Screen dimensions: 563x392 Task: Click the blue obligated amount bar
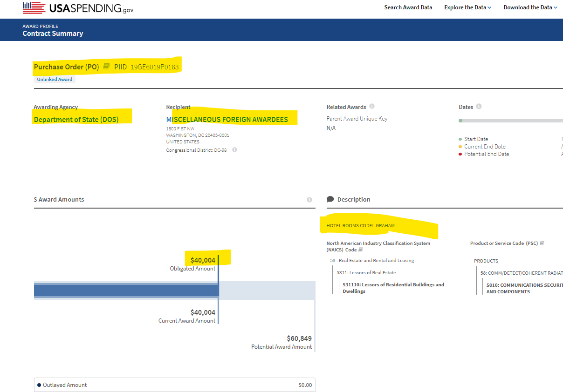pos(126,291)
